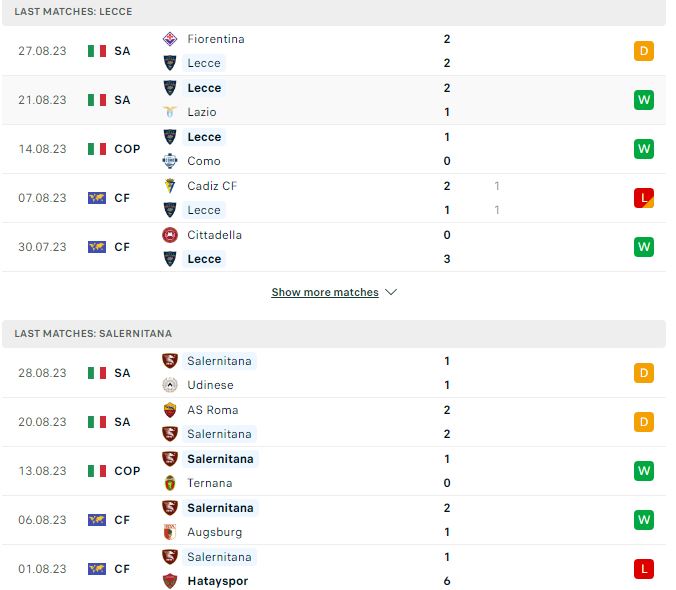
Task: Select the Last Matches: Lecce header
Action: pos(334,12)
